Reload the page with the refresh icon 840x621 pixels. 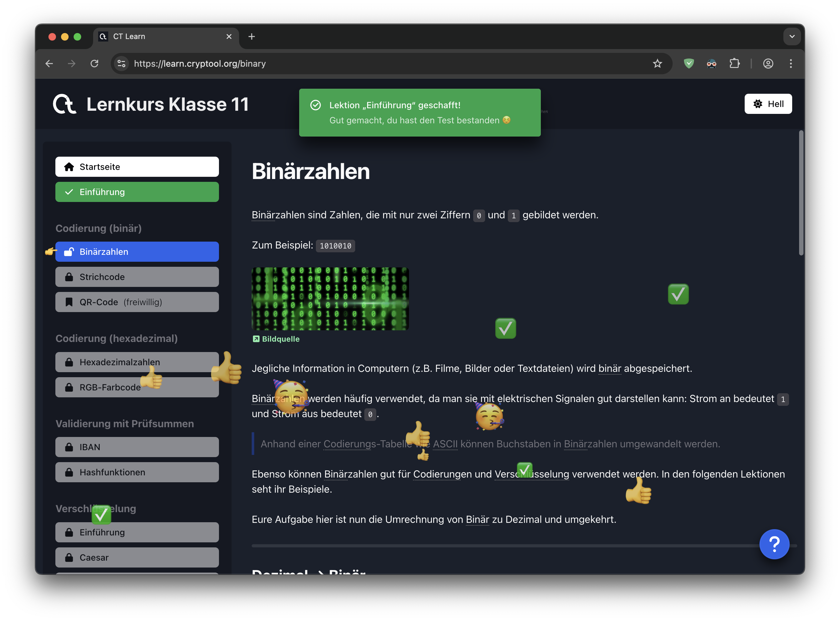click(x=94, y=64)
